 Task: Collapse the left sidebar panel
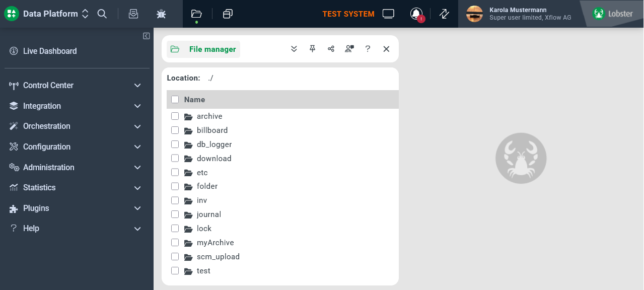(146, 36)
